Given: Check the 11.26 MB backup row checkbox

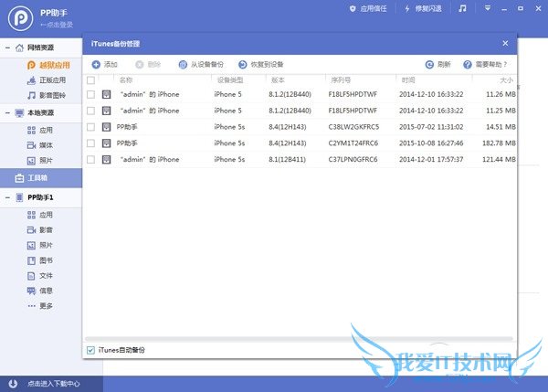Looking at the screenshot, I should 90,94.
